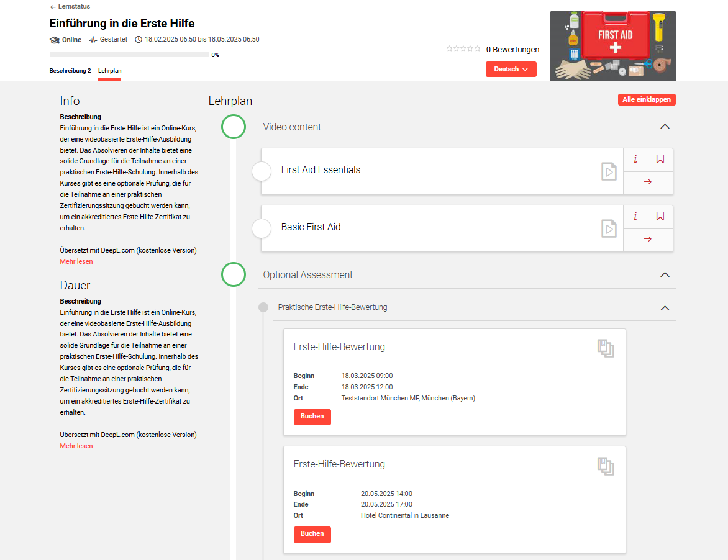Viewport: 728px width, 560px height.
Task: Launch Basic First Aid via arrow icon
Action: click(x=648, y=240)
